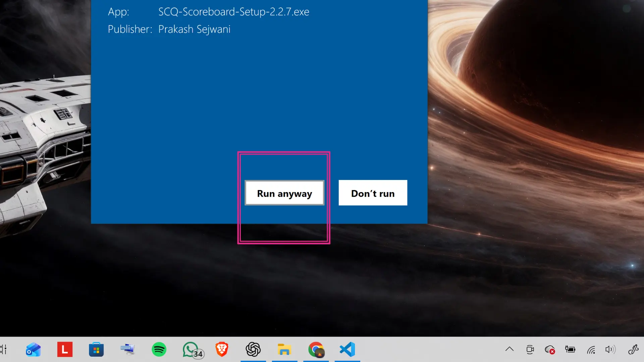Screen dimensions: 644x362
Task: Expand hidden system tray icons
Action: tap(509, 350)
